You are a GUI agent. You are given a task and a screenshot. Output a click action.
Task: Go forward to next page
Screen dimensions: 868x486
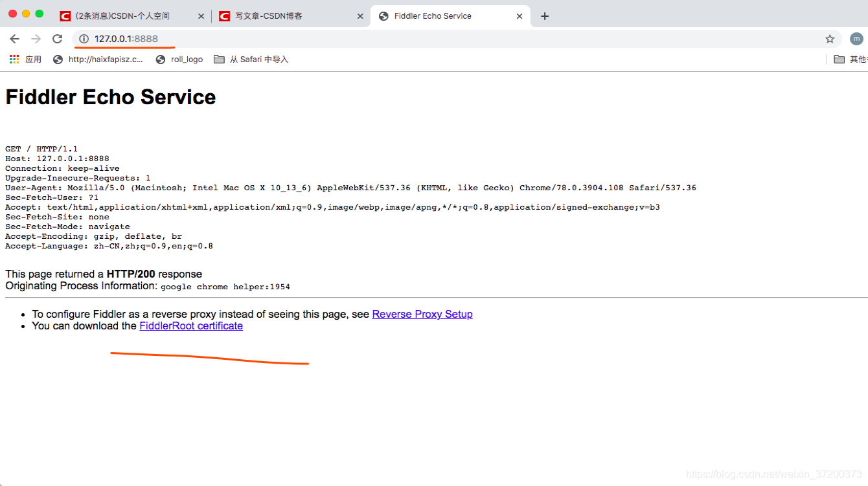pyautogui.click(x=36, y=39)
